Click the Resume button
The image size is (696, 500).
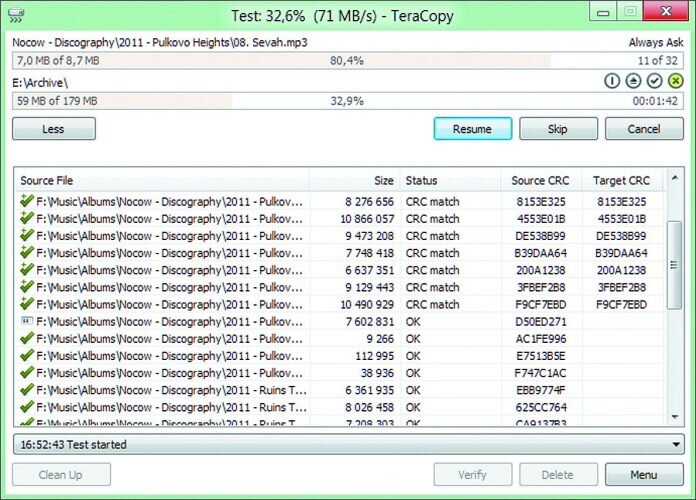pos(473,129)
